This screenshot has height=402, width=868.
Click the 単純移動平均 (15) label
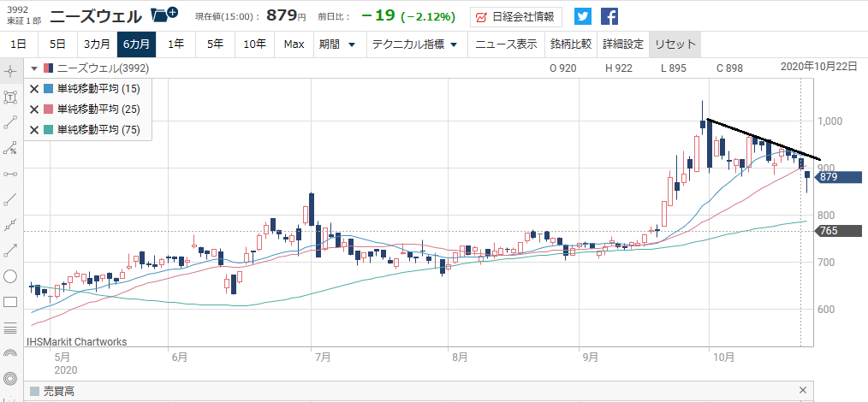(x=98, y=88)
